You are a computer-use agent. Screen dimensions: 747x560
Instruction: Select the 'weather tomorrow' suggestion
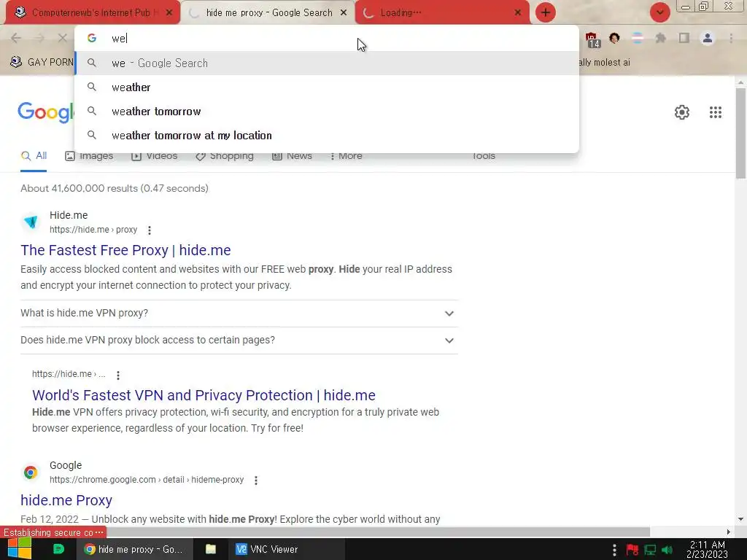click(327, 112)
